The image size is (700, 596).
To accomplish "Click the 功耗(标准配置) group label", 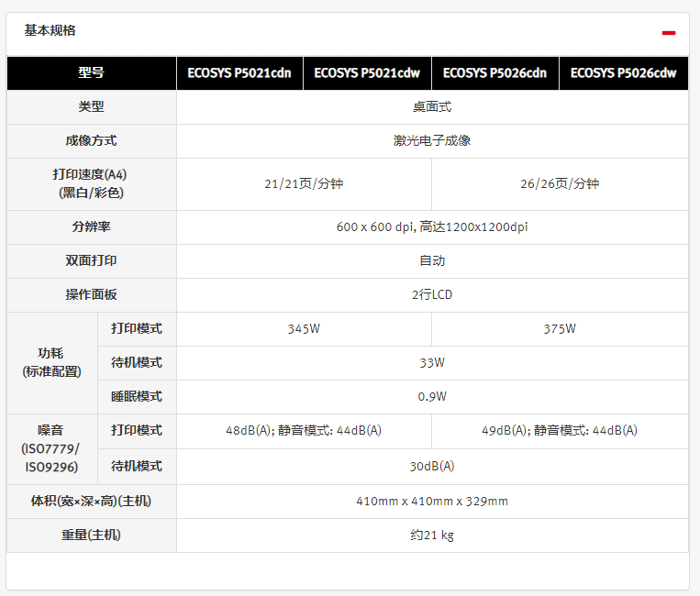I will click(x=51, y=363).
